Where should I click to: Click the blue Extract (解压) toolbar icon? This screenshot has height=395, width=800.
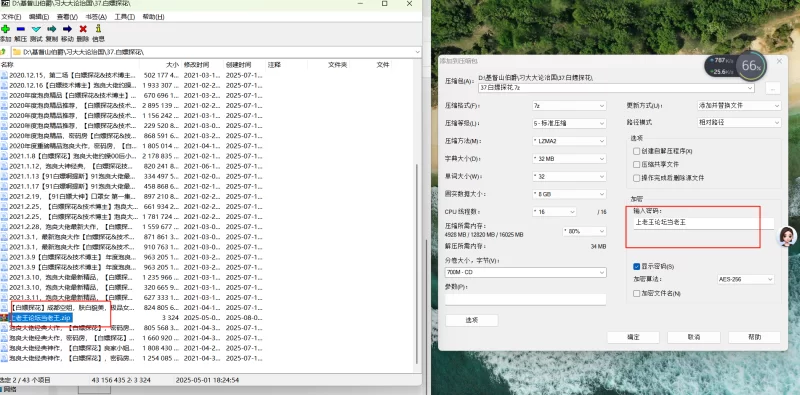[20, 29]
